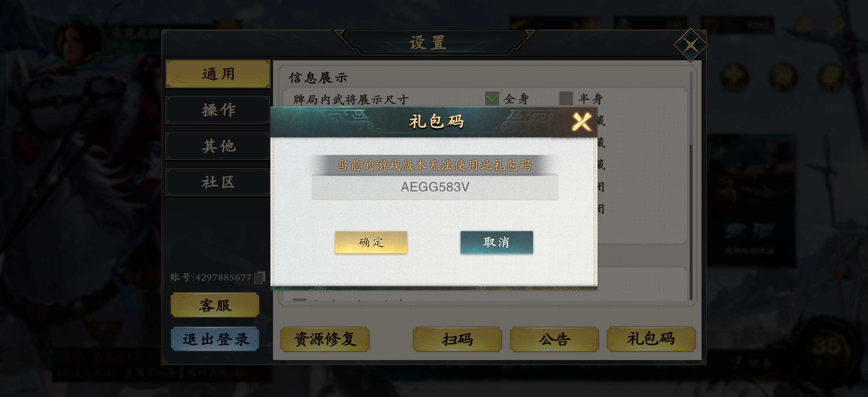Select the 其他 settings tab
Image resolution: width=868 pixels, height=397 pixels.
point(218,146)
